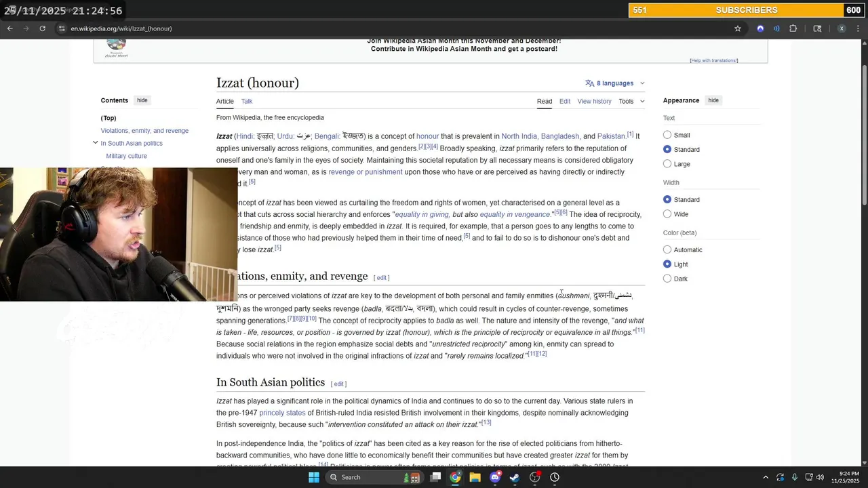Image resolution: width=868 pixels, height=488 pixels.
Task: Open the audio extension icon in toolbar
Action: [x=776, y=28]
